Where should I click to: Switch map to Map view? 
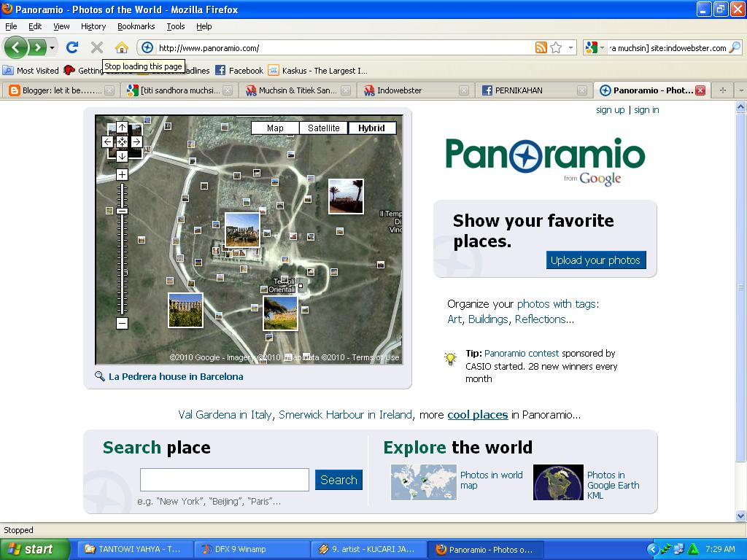click(275, 128)
